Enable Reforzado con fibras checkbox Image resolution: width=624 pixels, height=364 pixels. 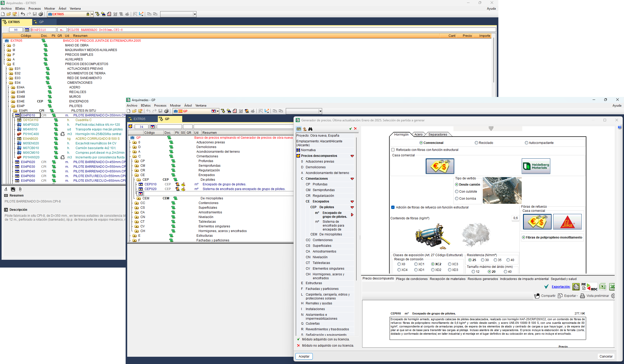coord(393,150)
